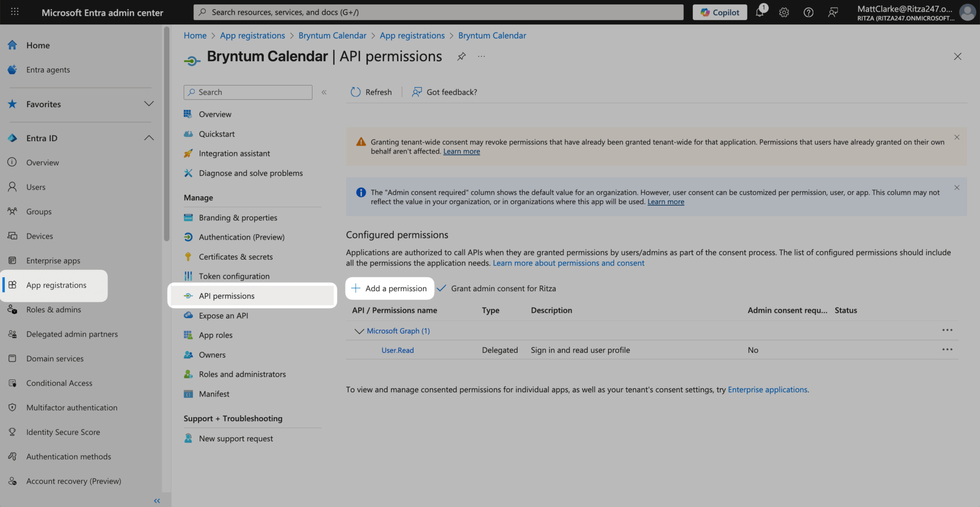Collapse the Microsoft Graph permissions group
Screen dimensions: 980x507
[x=359, y=331]
